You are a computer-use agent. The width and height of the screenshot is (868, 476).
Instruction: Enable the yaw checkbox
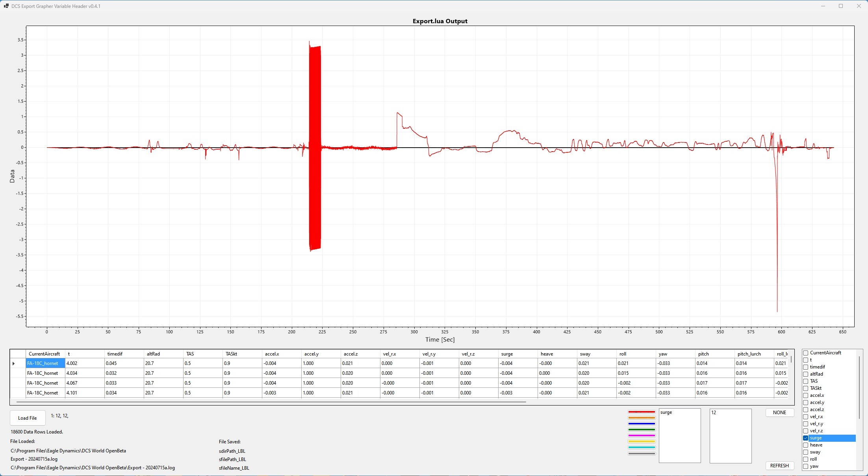[x=806, y=466]
